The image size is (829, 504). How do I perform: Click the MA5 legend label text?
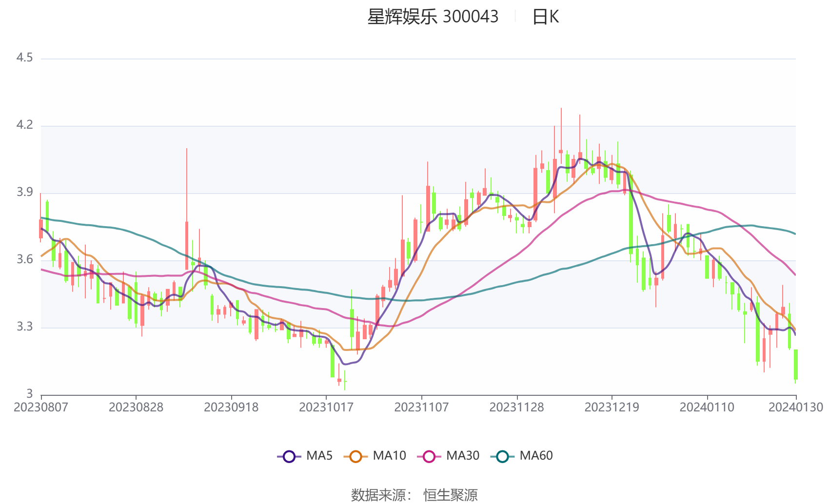(x=319, y=456)
